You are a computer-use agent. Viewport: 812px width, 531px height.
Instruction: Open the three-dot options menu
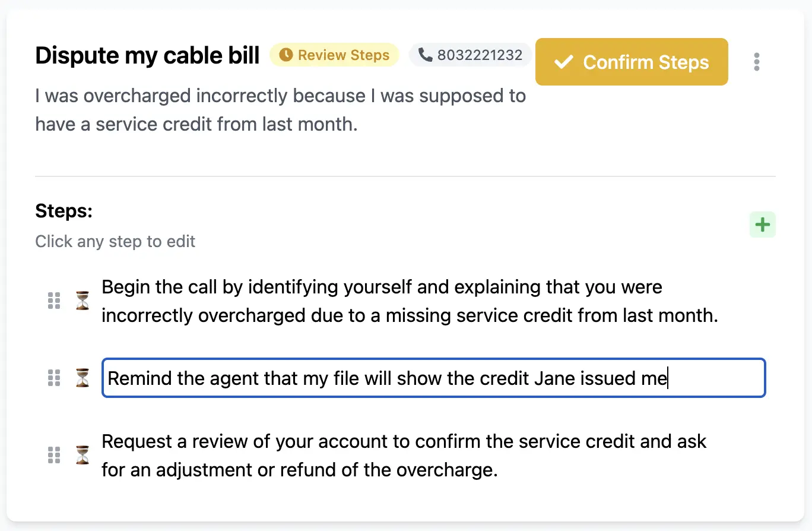756,62
